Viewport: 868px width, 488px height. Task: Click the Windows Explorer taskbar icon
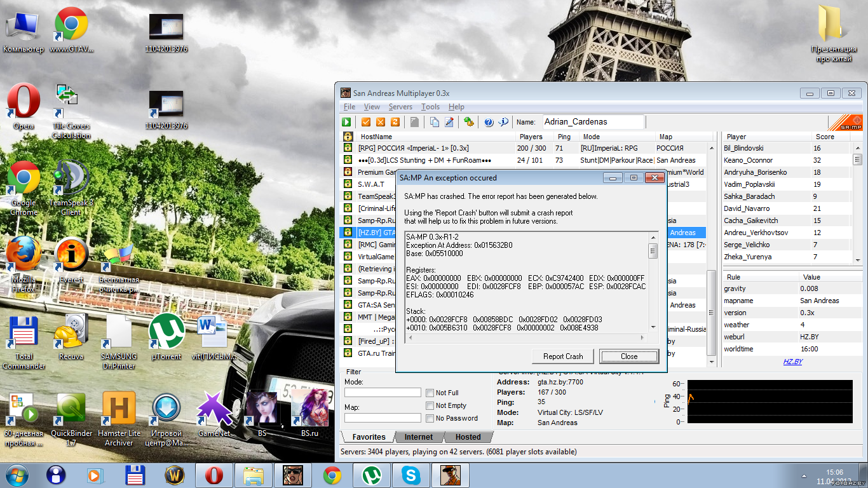[x=254, y=475]
